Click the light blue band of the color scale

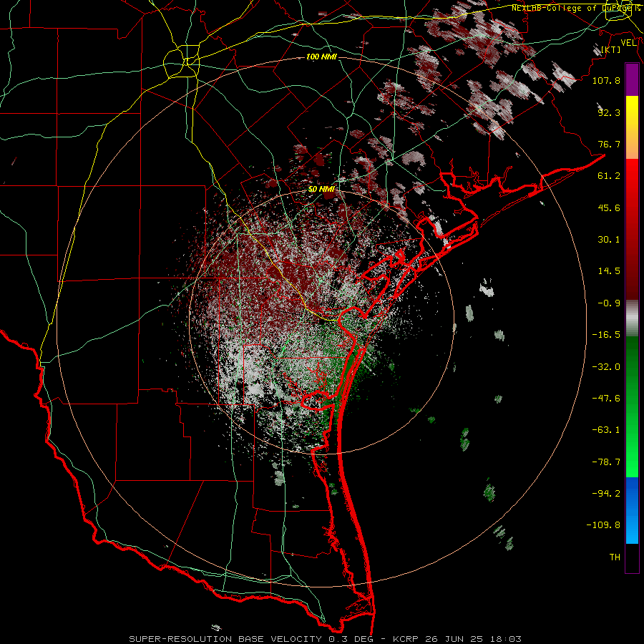coord(632,530)
